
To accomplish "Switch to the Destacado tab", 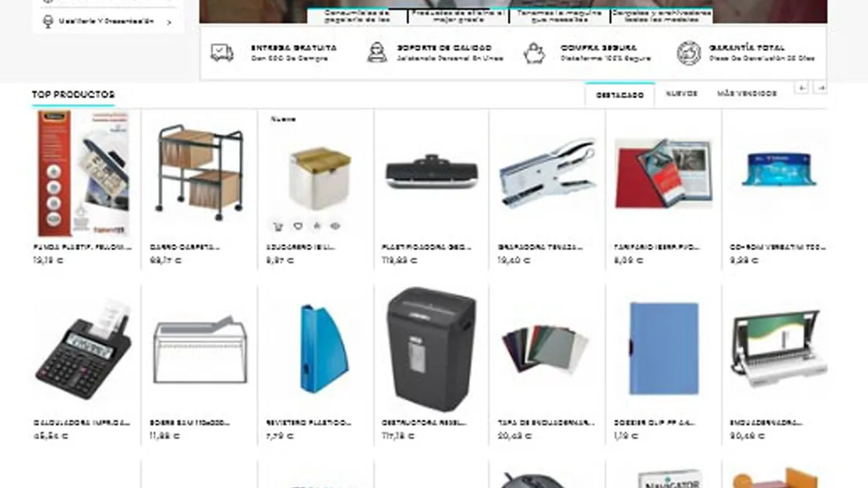I will click(619, 95).
